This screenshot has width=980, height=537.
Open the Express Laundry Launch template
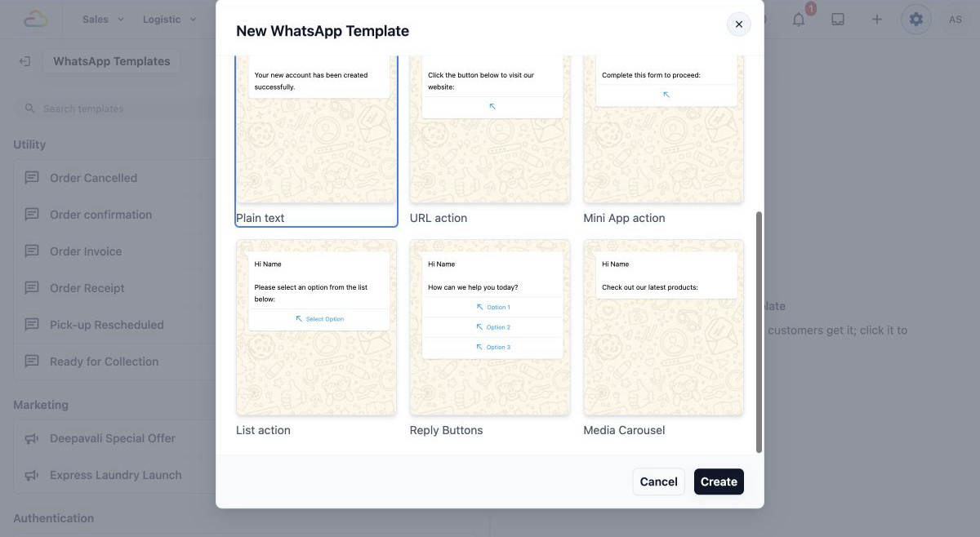point(114,475)
